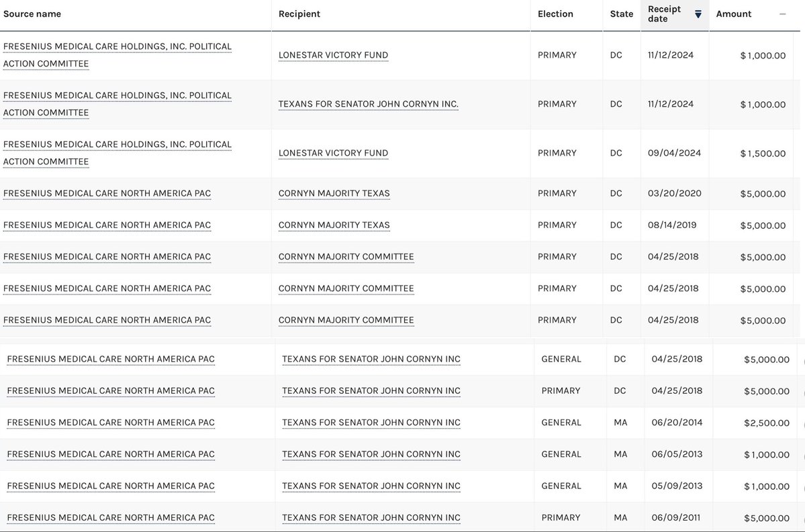Image resolution: width=805 pixels, height=532 pixels.
Task: Sort table by Source name header
Action: (32, 14)
